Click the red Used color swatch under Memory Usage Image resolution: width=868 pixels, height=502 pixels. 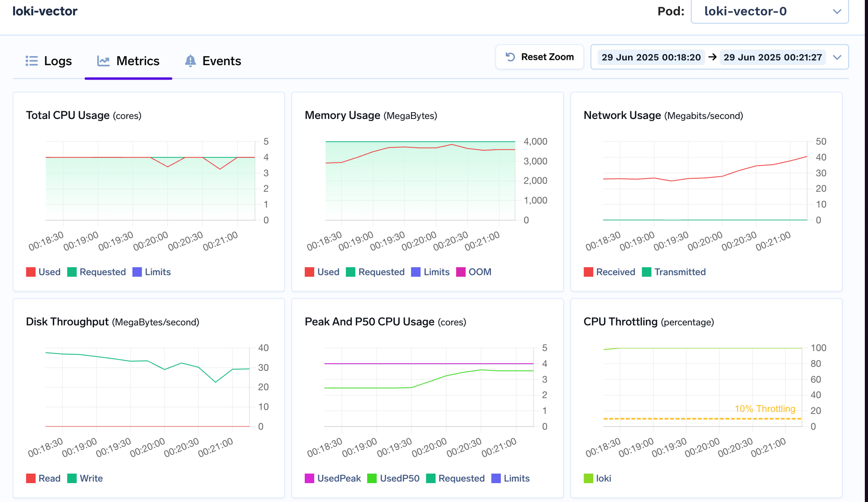309,272
